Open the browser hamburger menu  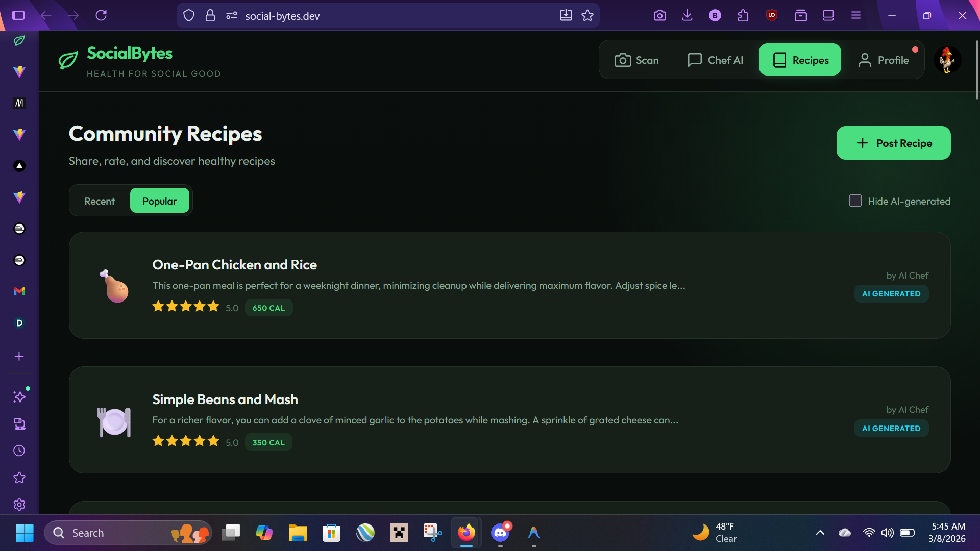click(x=856, y=15)
